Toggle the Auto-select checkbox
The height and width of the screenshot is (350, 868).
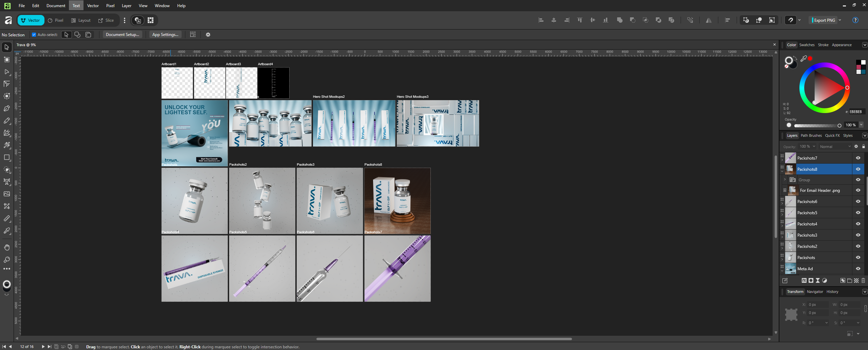[34, 35]
